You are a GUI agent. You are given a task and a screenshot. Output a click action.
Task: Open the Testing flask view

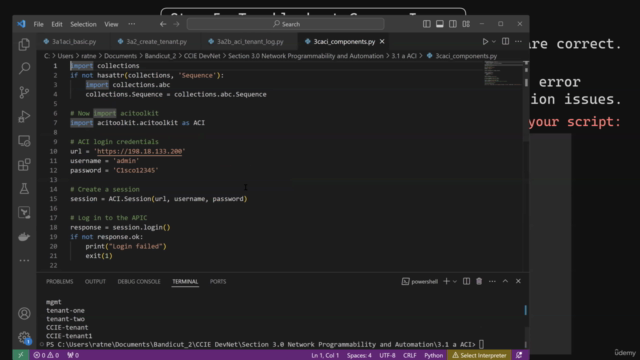coord(24,189)
